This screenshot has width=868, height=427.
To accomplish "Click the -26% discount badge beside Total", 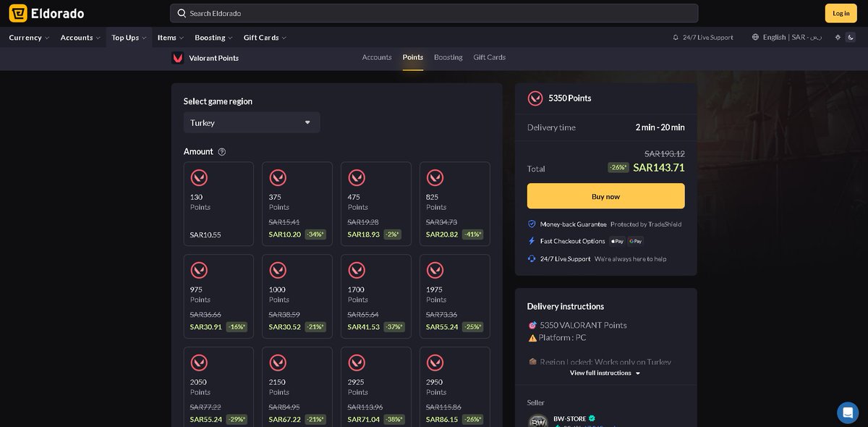I will coord(618,168).
